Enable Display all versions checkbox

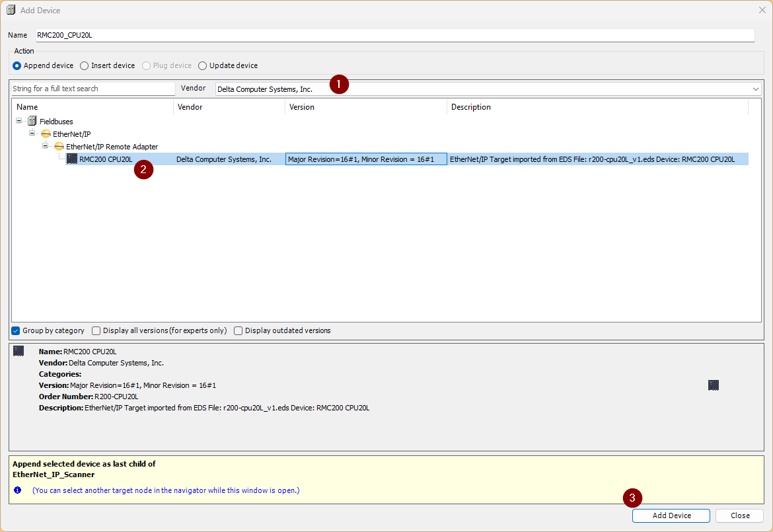[x=96, y=331]
